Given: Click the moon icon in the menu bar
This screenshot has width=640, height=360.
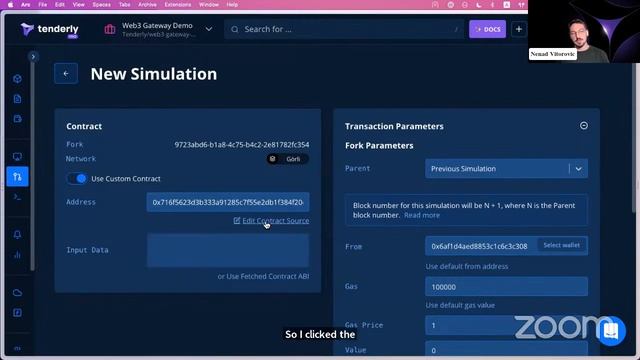Looking at the screenshot, I should [x=478, y=4].
